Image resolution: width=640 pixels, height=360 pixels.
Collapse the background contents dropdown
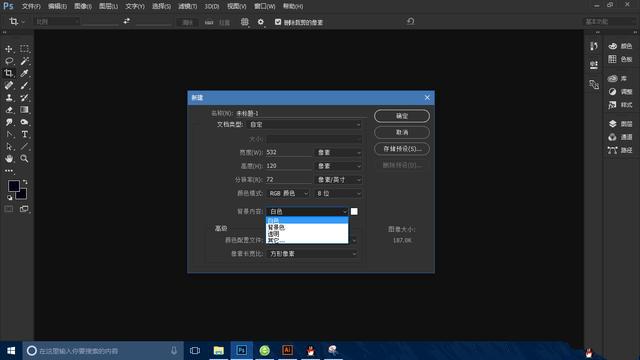point(307,211)
